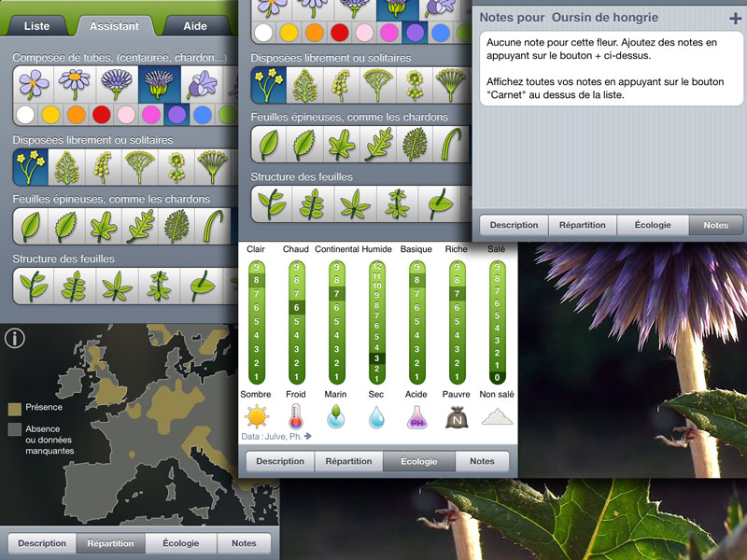747x560 pixels.
Task: Click the 'Notes pour Oursin de hongrie' heading
Action: 569,18
